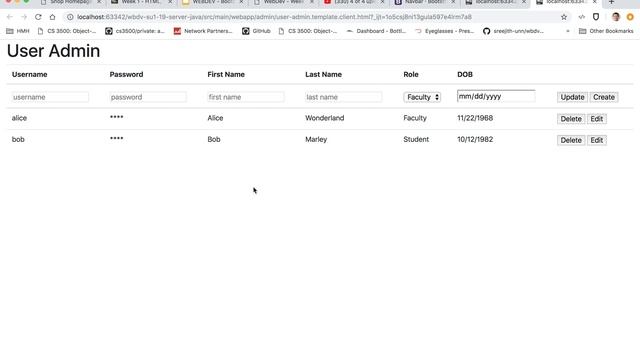The width and height of the screenshot is (640, 360).
Task: Open first CS 3500: Object bookmark
Action: 67,31
